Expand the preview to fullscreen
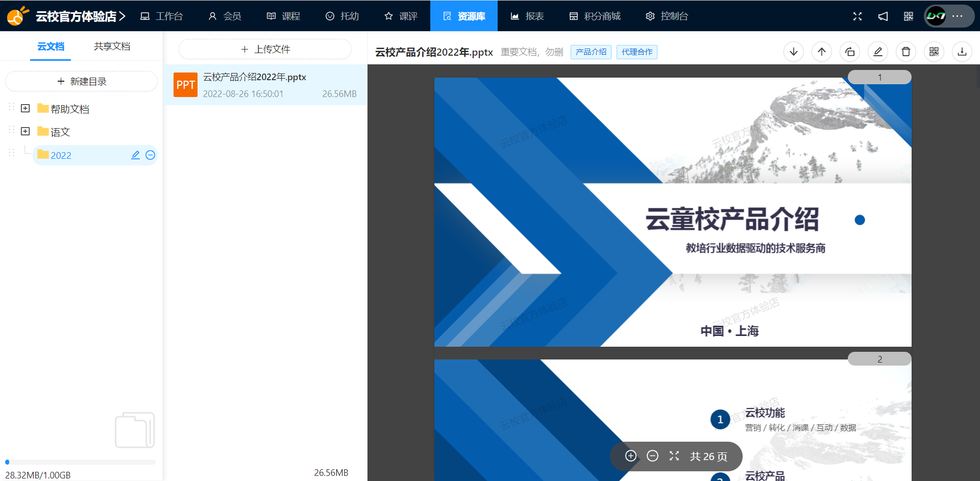Screen dimensions: 980x481 674,456
